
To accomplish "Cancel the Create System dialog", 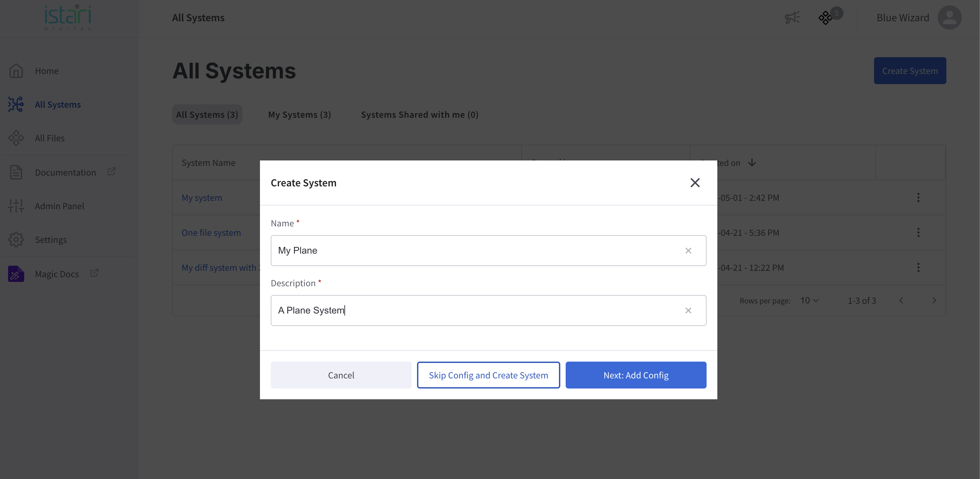I will (x=341, y=375).
